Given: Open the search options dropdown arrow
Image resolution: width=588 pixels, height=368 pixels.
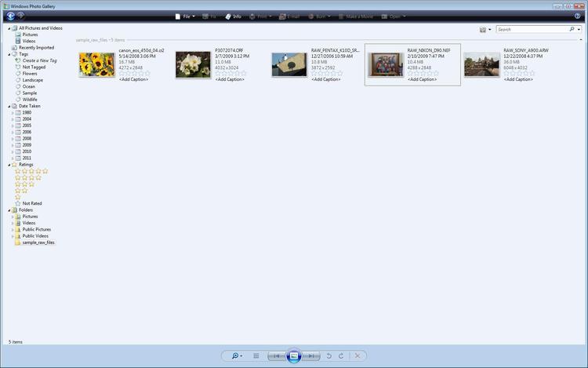Looking at the screenshot, I should (579, 29).
